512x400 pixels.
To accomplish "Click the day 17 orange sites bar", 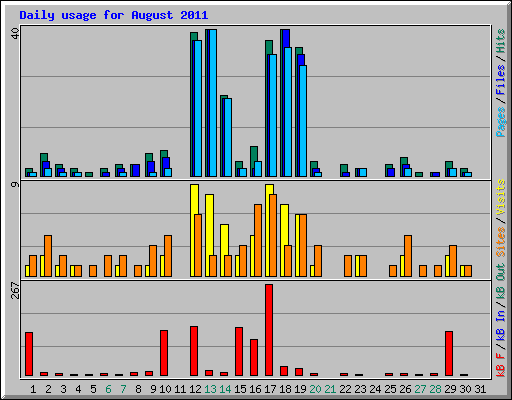I will coord(273,235).
